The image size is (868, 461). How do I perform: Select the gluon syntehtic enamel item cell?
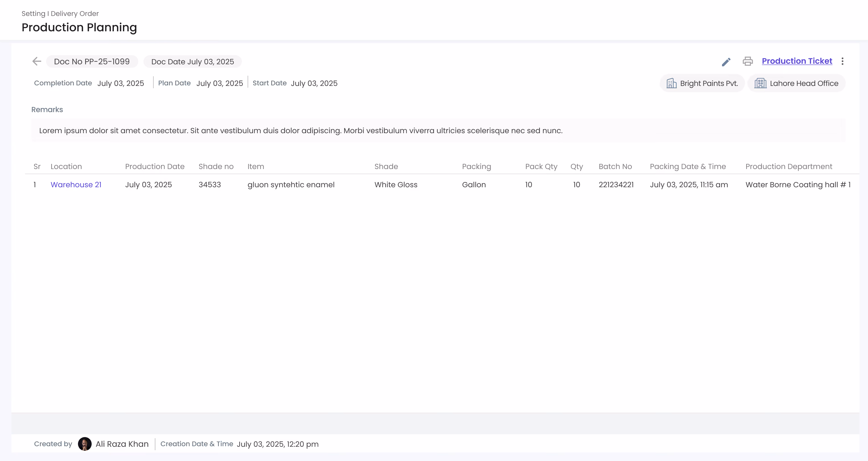291,185
